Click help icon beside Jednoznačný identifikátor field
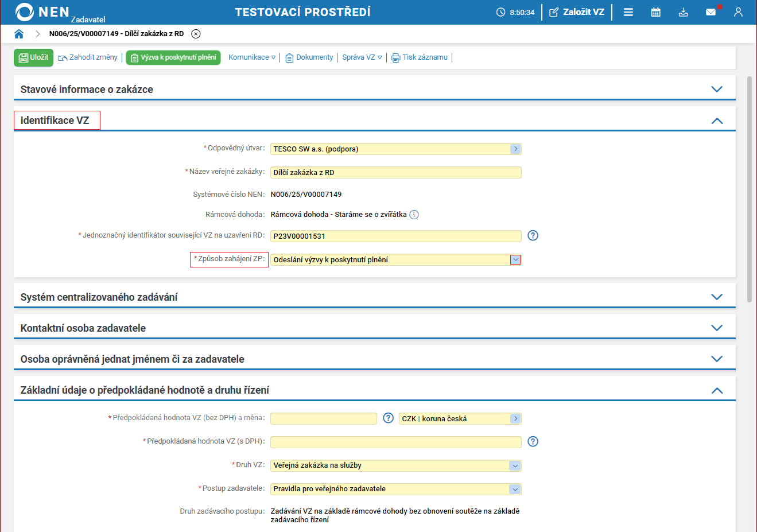 pos(533,235)
